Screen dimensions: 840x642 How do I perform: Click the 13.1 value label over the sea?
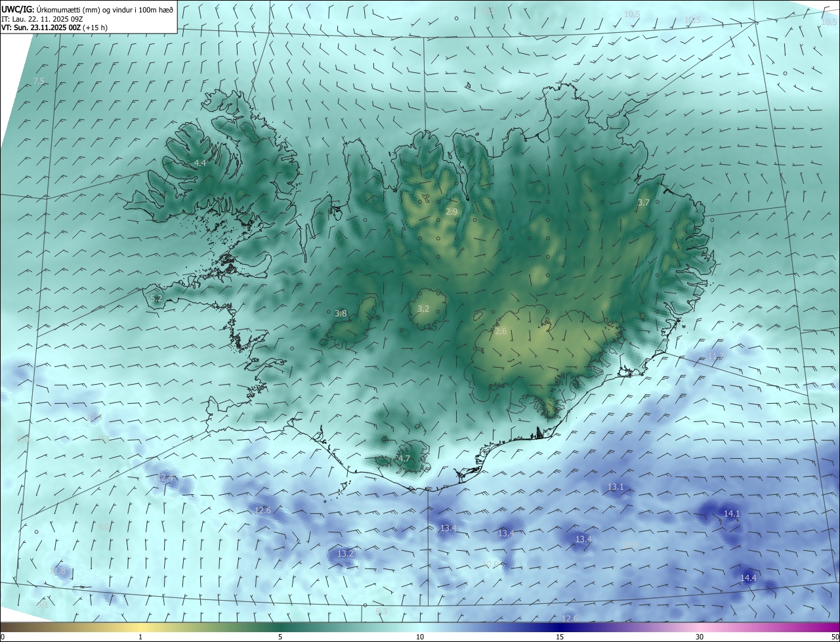[x=616, y=487]
